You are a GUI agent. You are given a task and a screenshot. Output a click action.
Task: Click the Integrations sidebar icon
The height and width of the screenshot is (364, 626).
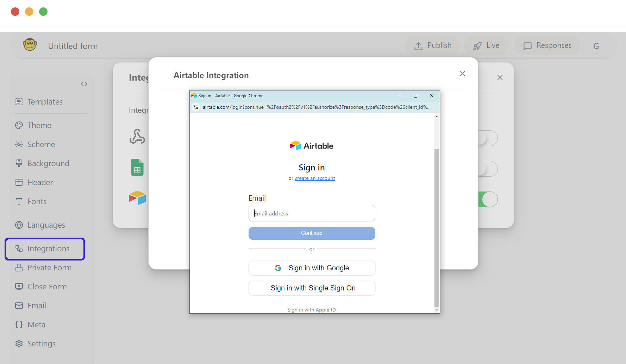19,249
